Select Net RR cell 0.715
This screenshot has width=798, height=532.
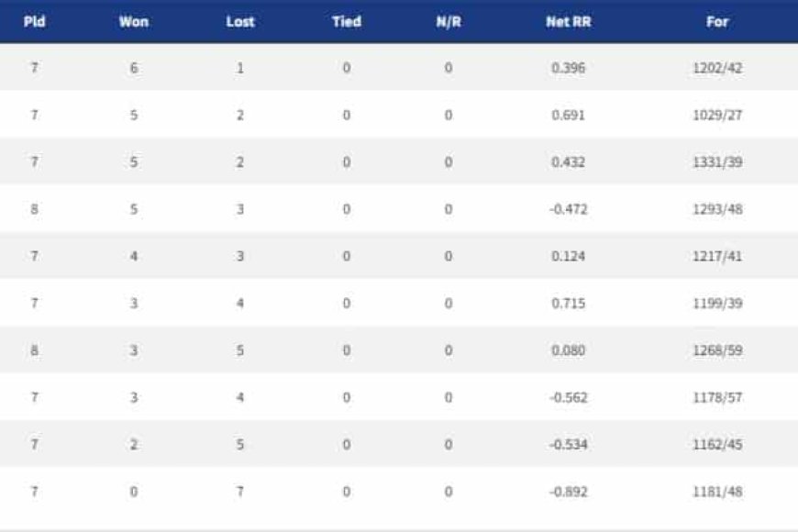[569, 304]
